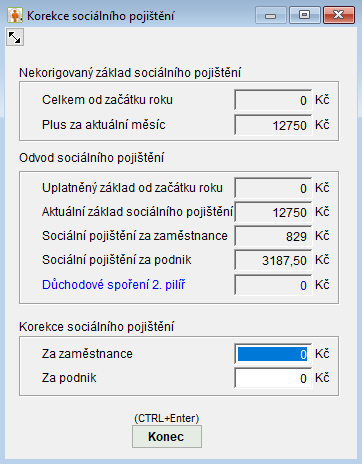Viewport: 362px width, 464px height.
Task: Click the blue Důchodové spoření 2. pilíř label
Action: (113, 285)
